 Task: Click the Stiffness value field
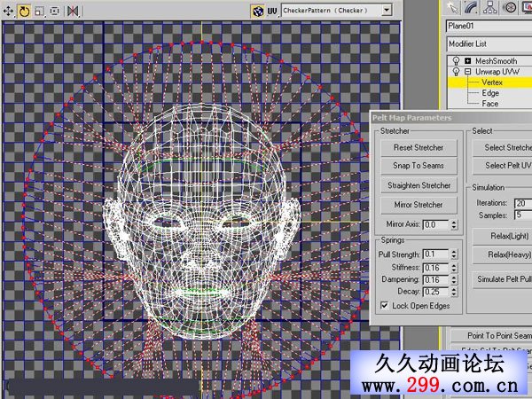[x=435, y=268]
